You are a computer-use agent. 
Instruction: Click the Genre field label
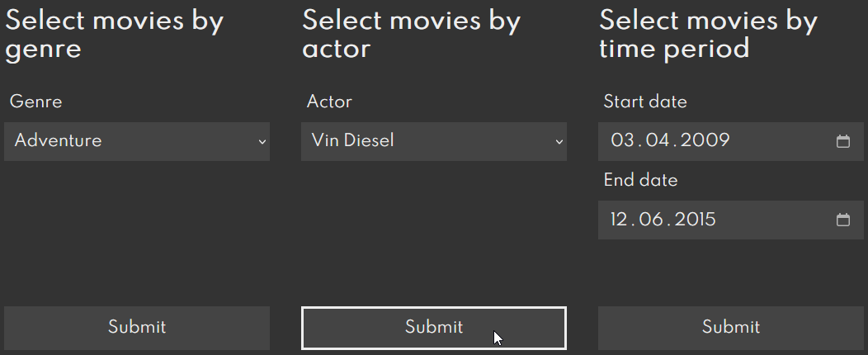pos(35,102)
